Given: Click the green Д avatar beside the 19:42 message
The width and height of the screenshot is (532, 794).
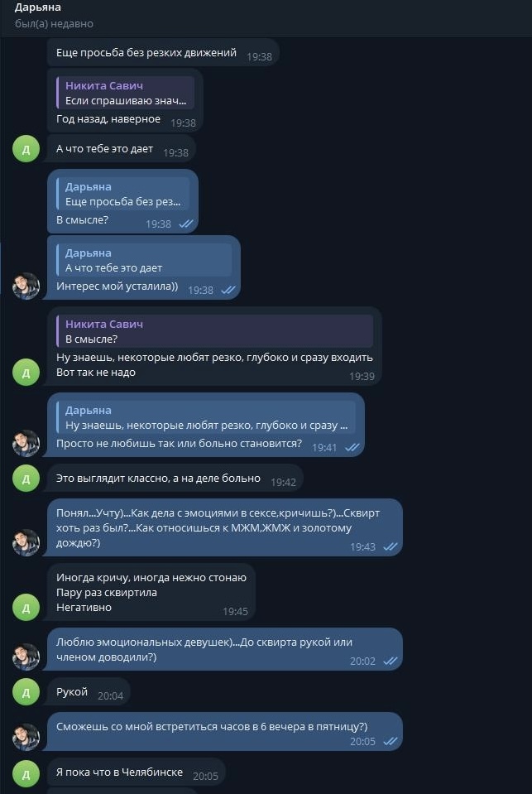Looking at the screenshot, I should click(26, 479).
